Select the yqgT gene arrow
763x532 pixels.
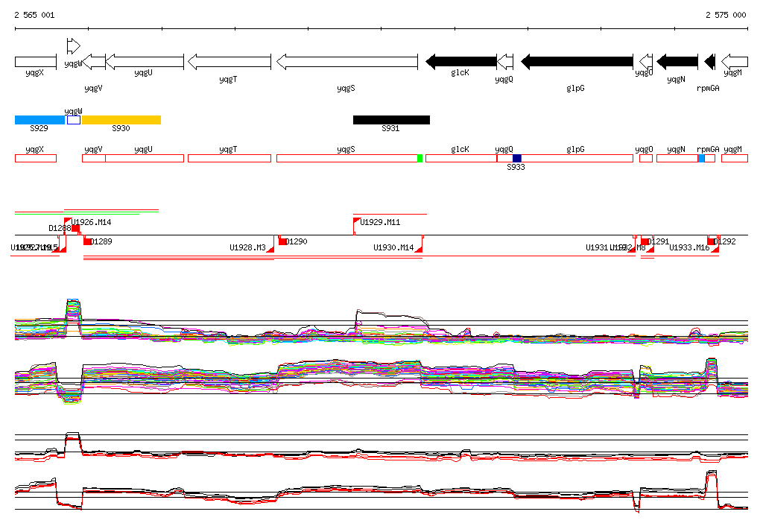pos(229,62)
